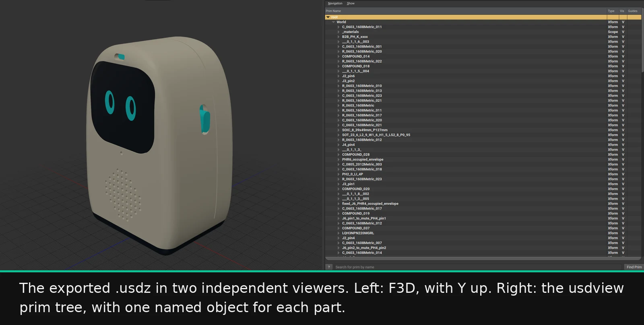Expand the LQH3NPN220MGRL prim
This screenshot has width=644, height=325.
click(339, 233)
